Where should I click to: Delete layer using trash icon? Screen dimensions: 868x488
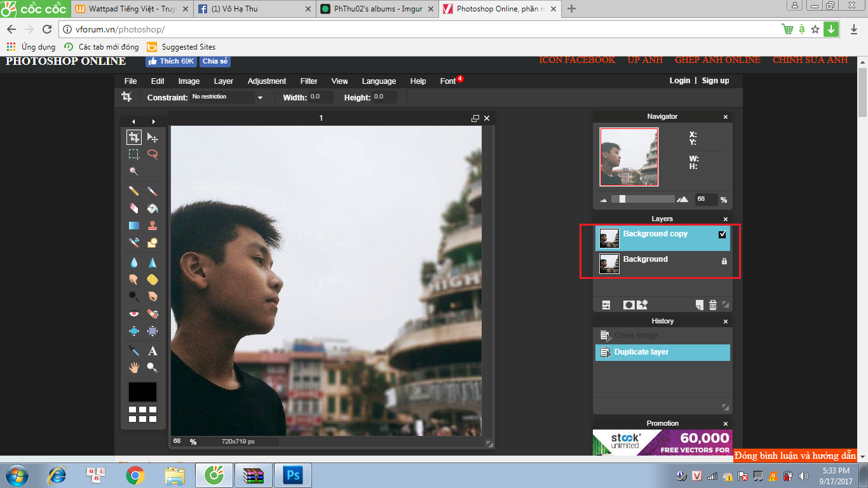[x=713, y=305]
